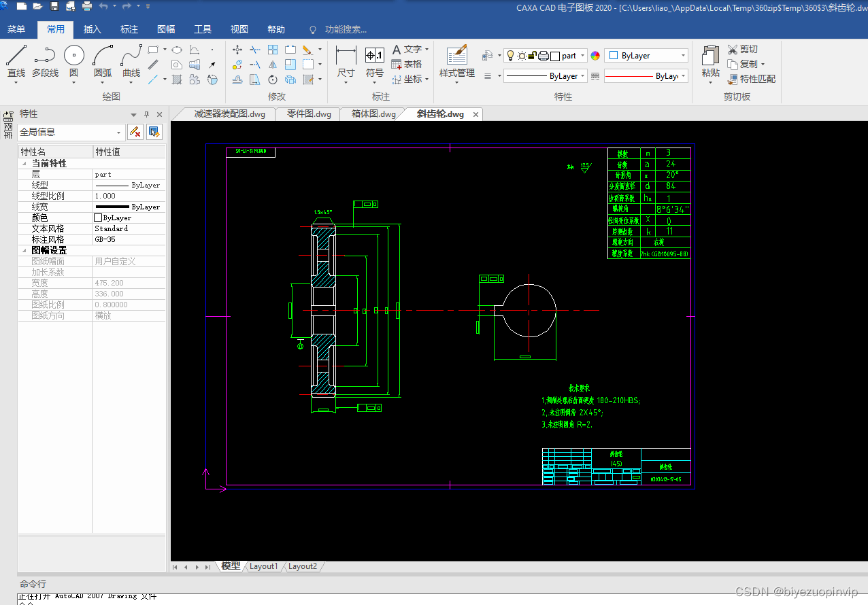This screenshot has height=605, width=868.
Task: Open the 菜单 menu
Action: click(x=16, y=29)
